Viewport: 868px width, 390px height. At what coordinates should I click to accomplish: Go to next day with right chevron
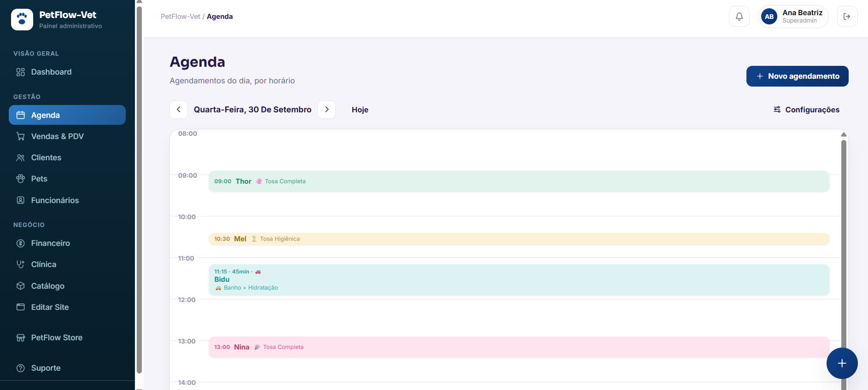click(326, 110)
